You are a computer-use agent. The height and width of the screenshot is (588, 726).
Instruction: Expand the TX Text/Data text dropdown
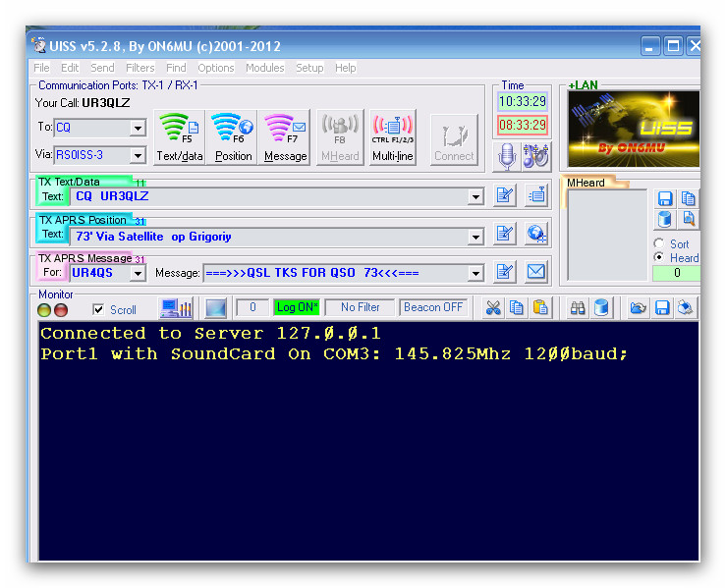[x=475, y=196]
